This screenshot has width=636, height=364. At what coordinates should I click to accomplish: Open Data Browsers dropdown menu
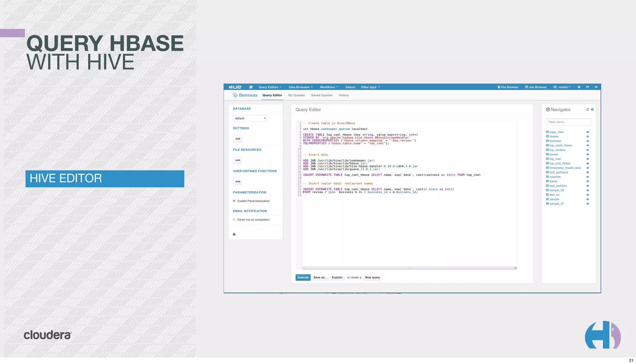(301, 87)
